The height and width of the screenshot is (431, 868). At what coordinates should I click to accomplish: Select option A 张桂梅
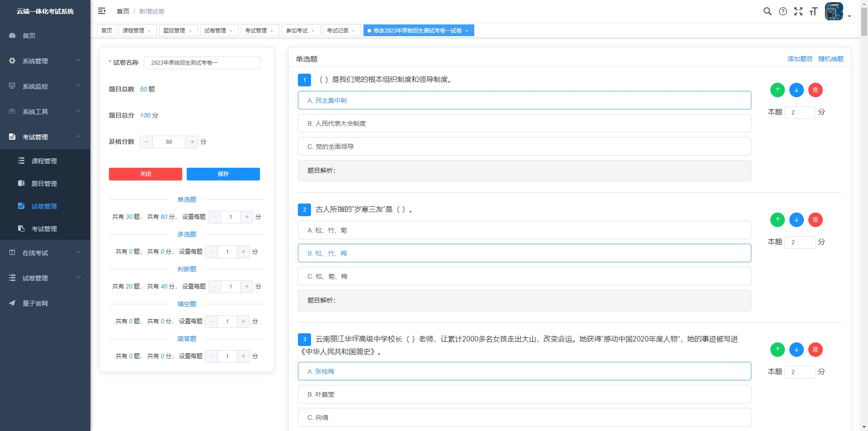tap(524, 371)
